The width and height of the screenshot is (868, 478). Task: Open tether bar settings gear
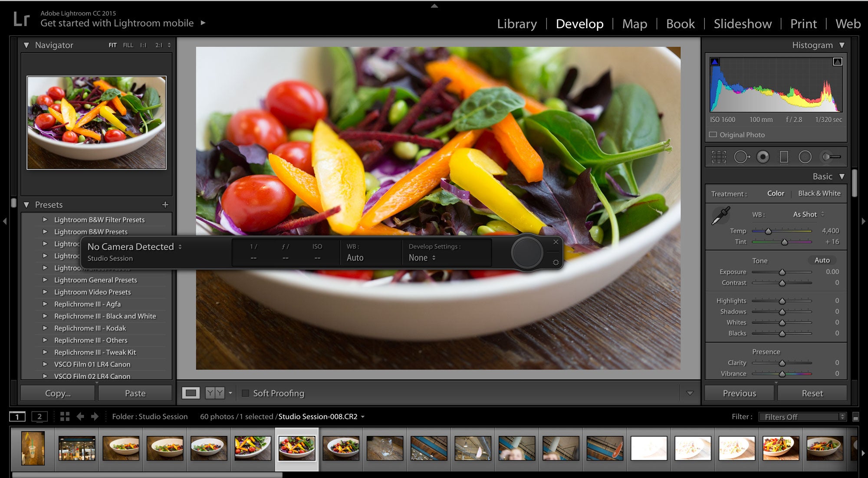(556, 262)
